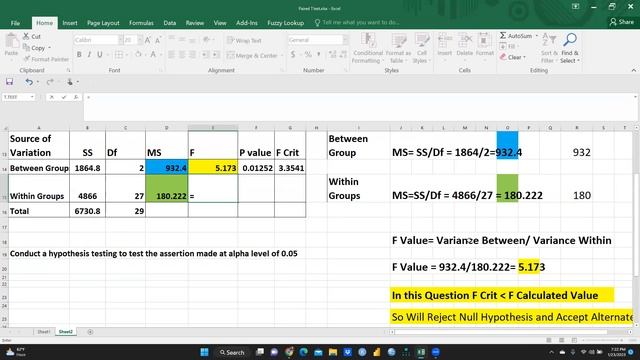
Task: Click Increase Font Size icon
Action: coord(147,40)
